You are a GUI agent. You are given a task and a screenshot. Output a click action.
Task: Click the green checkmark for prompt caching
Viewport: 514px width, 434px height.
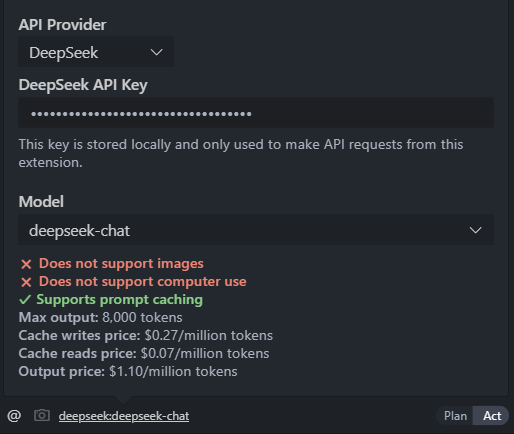tap(25, 300)
